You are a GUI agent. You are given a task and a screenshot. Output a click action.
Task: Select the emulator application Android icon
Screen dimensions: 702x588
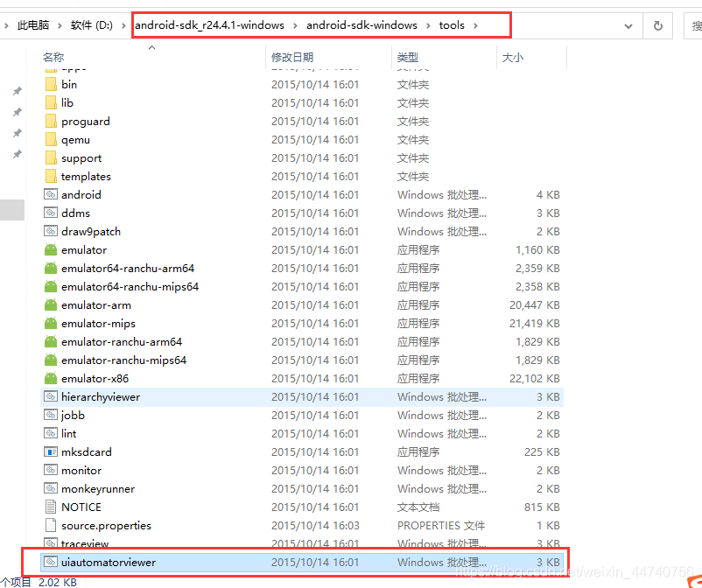click(51, 249)
